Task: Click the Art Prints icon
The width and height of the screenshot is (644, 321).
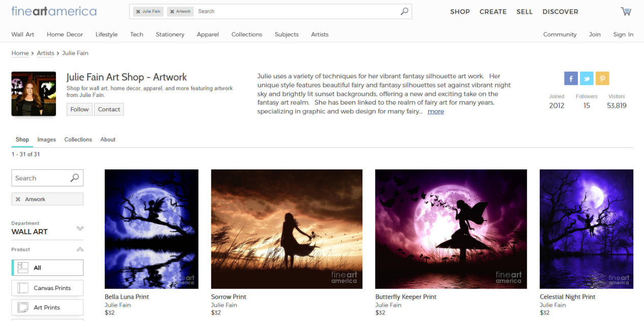Action: click(x=23, y=307)
